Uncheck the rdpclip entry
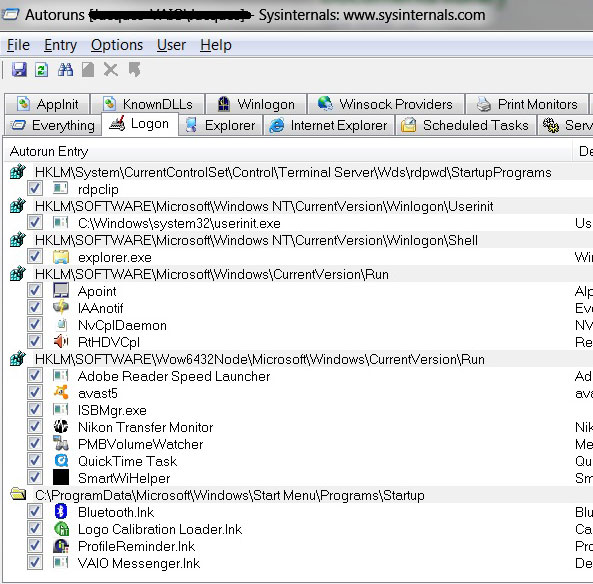 click(x=35, y=188)
